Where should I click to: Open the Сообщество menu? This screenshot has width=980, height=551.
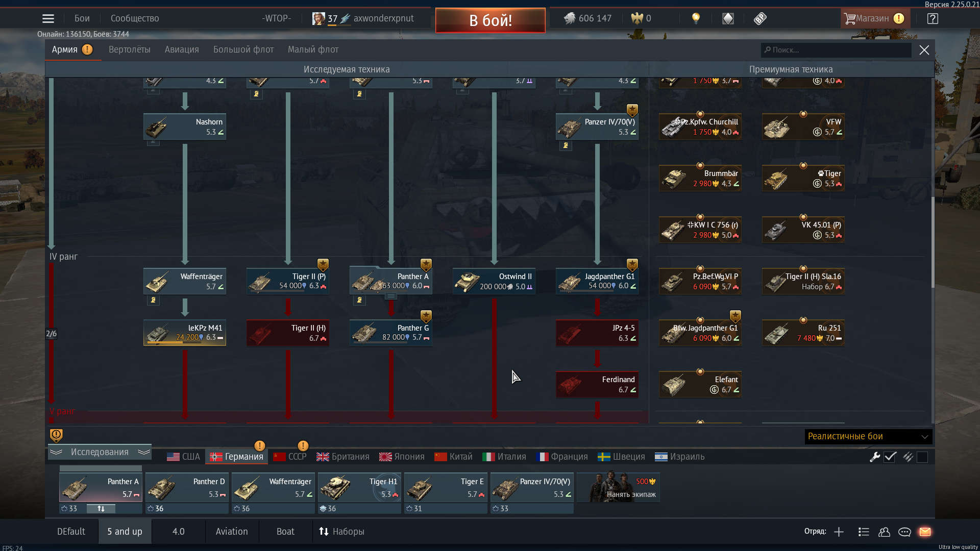(x=135, y=19)
